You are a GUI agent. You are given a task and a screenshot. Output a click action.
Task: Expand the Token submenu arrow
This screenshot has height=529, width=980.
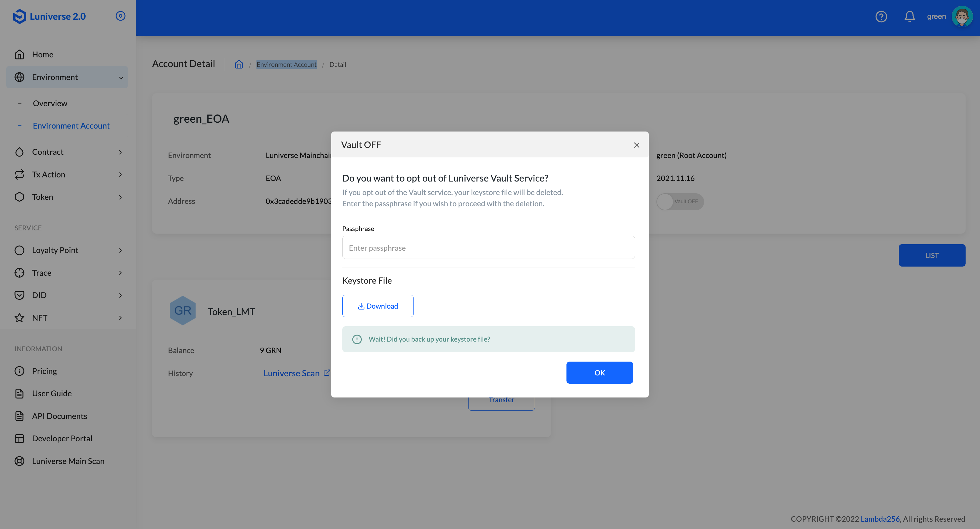(121, 197)
